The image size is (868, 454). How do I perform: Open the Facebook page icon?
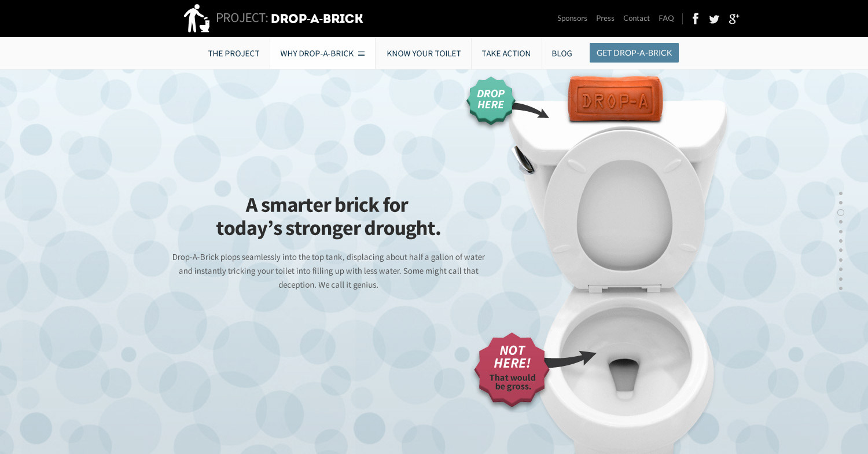[x=695, y=19]
